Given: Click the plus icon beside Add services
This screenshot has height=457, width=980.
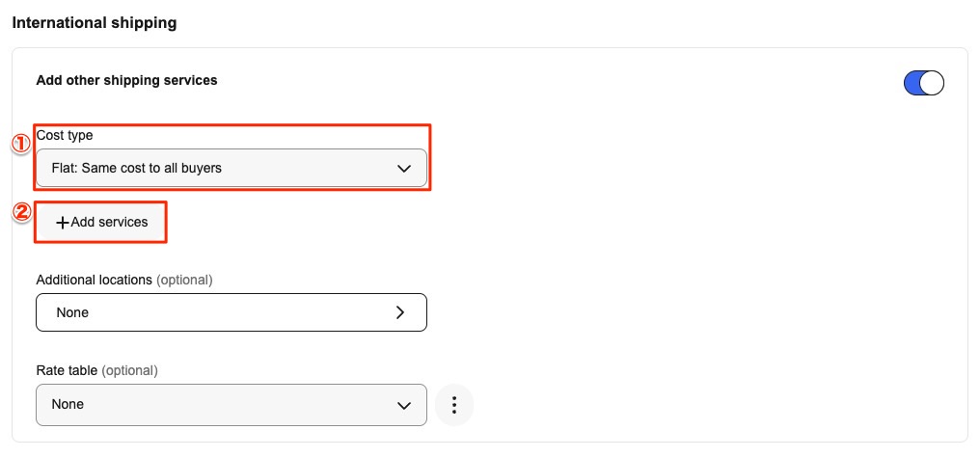Looking at the screenshot, I should [63, 223].
